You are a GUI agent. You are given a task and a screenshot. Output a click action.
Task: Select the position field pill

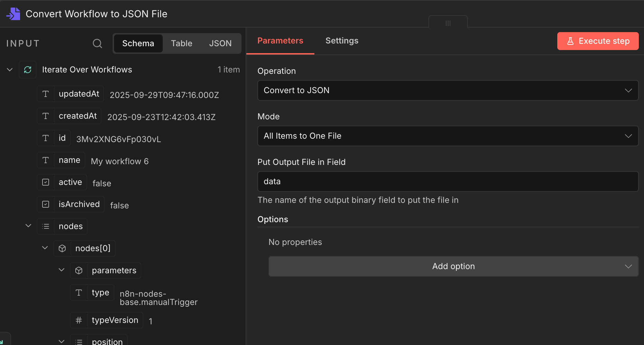99,339
